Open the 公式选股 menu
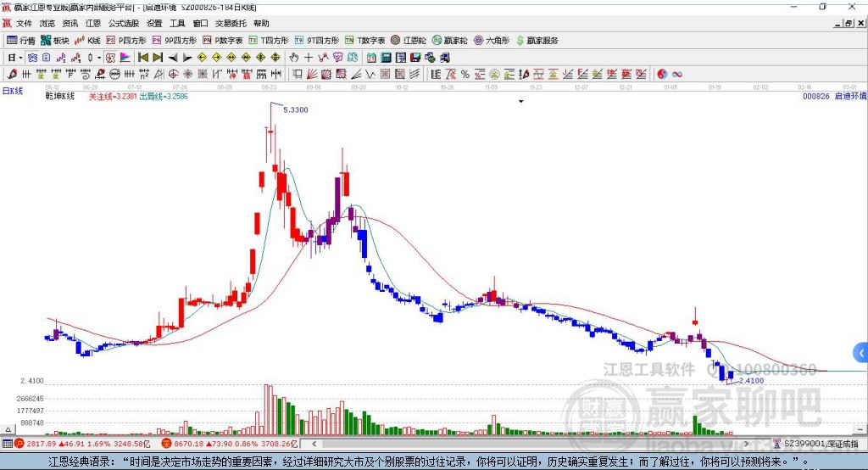Image resolution: width=868 pixels, height=470 pixels. (124, 23)
